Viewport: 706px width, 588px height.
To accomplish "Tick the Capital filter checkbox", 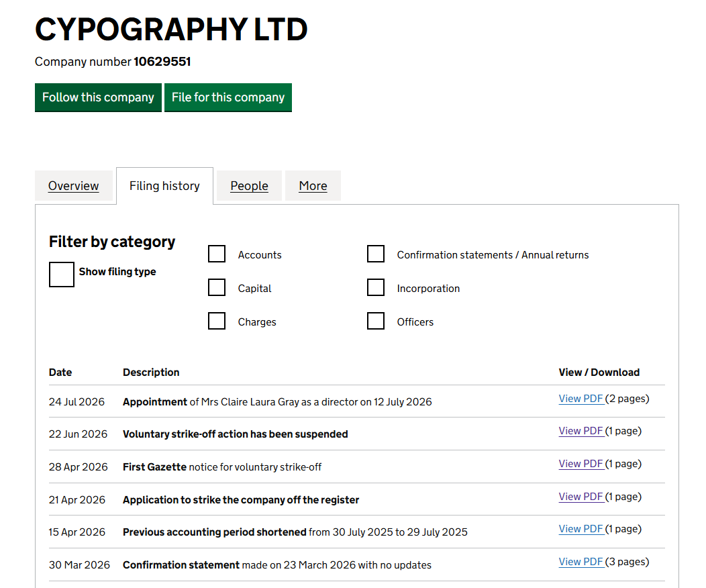I will pyautogui.click(x=217, y=287).
